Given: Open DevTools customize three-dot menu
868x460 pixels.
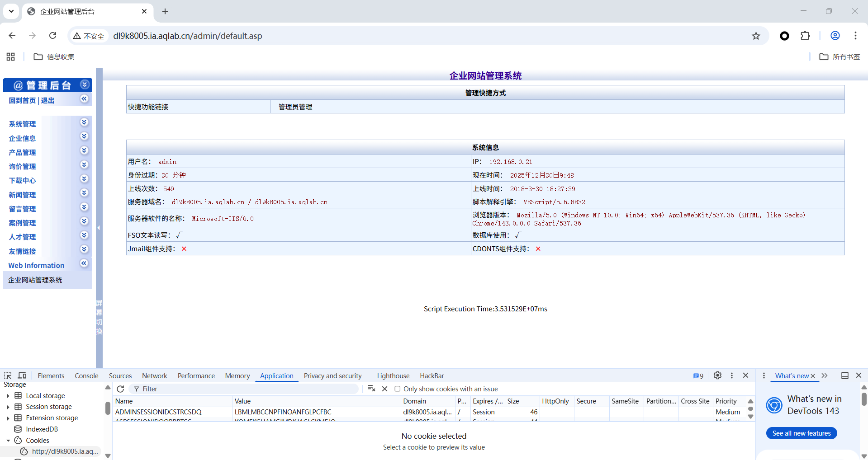Looking at the screenshot, I should coord(732,376).
